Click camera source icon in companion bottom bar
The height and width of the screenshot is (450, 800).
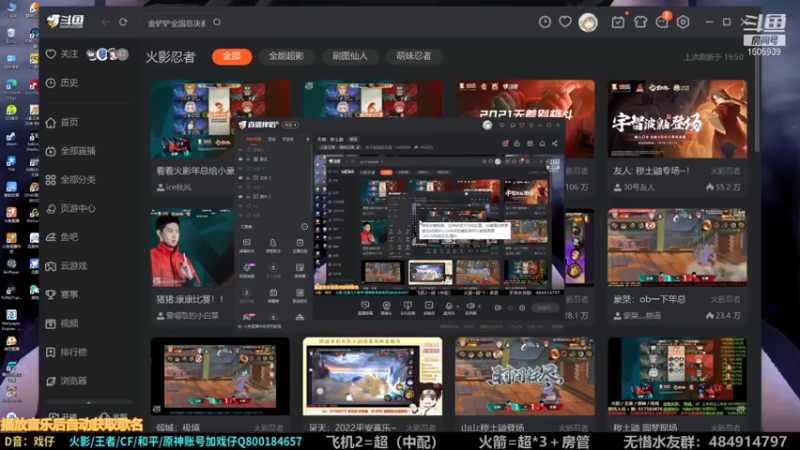tap(387, 306)
